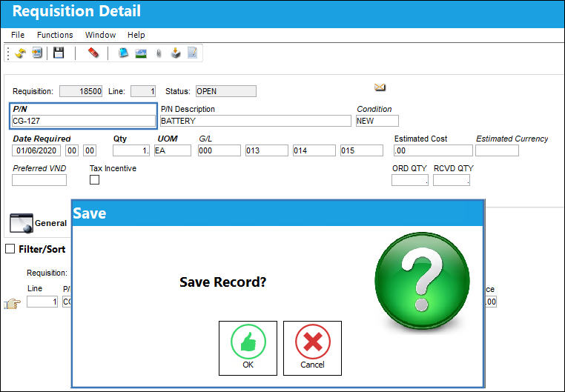
Task: Toggle the Tax Incentive checkbox
Action: pyautogui.click(x=94, y=179)
